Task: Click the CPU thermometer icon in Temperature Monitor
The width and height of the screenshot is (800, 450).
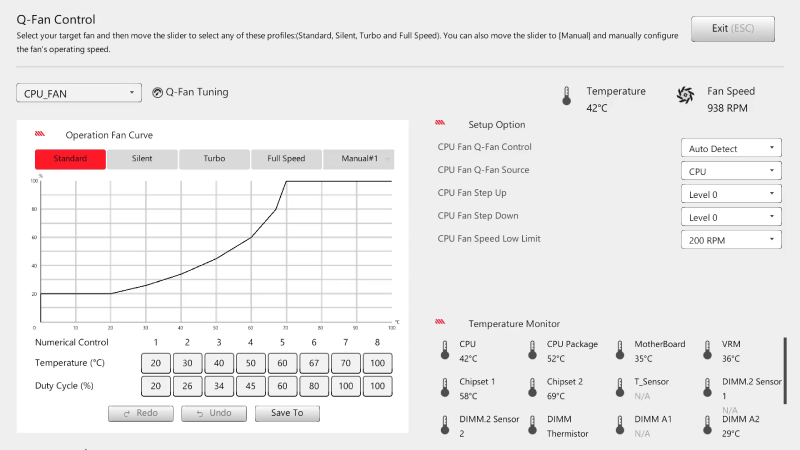Action: click(x=445, y=350)
